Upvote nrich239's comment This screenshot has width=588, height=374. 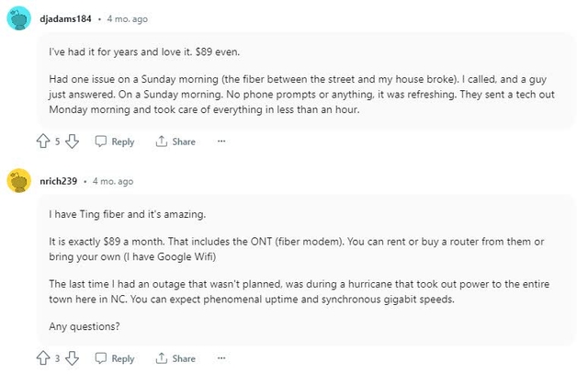pyautogui.click(x=42, y=358)
